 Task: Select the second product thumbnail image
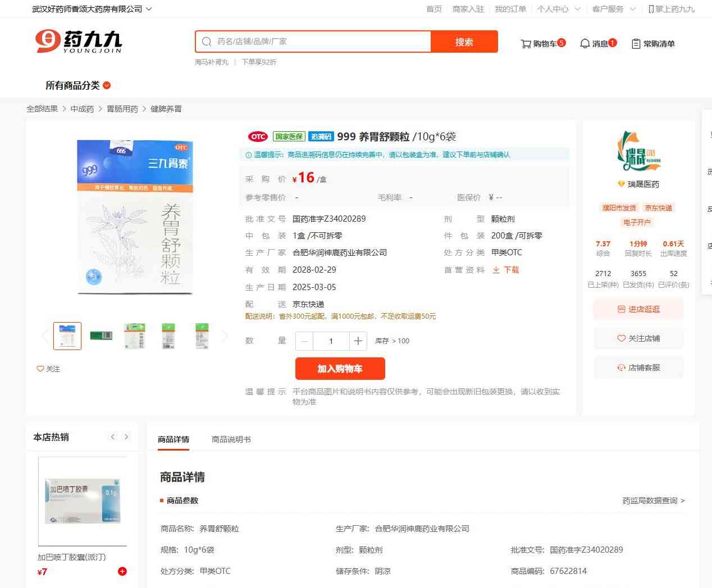click(x=101, y=336)
